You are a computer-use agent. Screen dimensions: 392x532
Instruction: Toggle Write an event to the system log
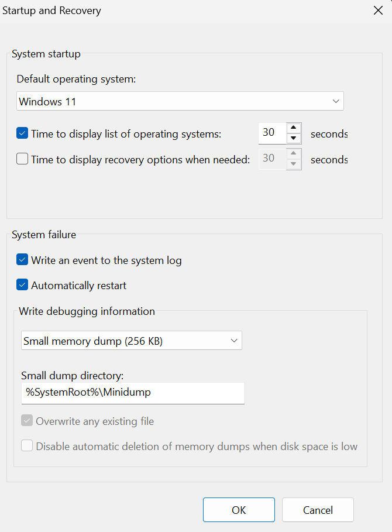(22, 260)
